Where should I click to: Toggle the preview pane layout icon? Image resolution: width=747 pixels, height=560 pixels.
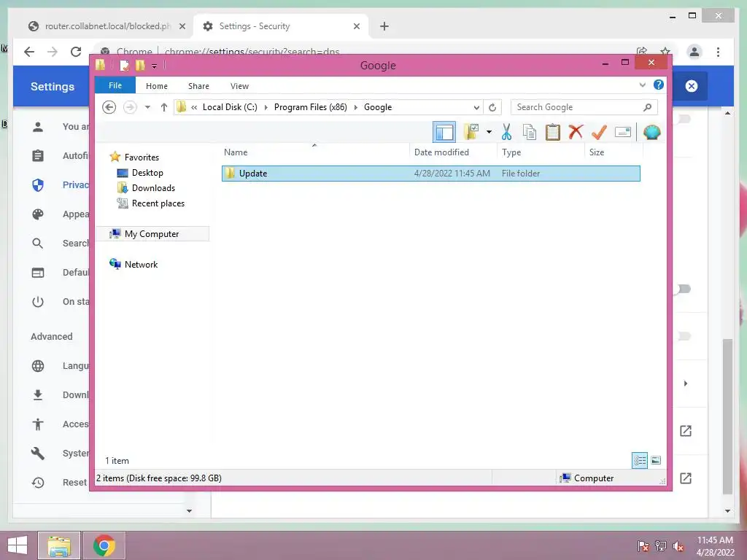(x=444, y=133)
